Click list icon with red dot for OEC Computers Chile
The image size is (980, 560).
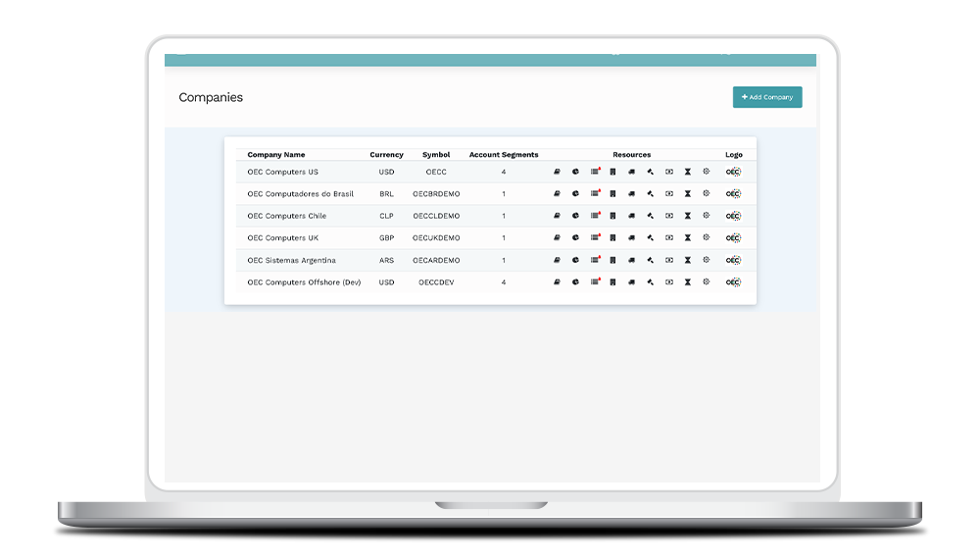(x=595, y=216)
